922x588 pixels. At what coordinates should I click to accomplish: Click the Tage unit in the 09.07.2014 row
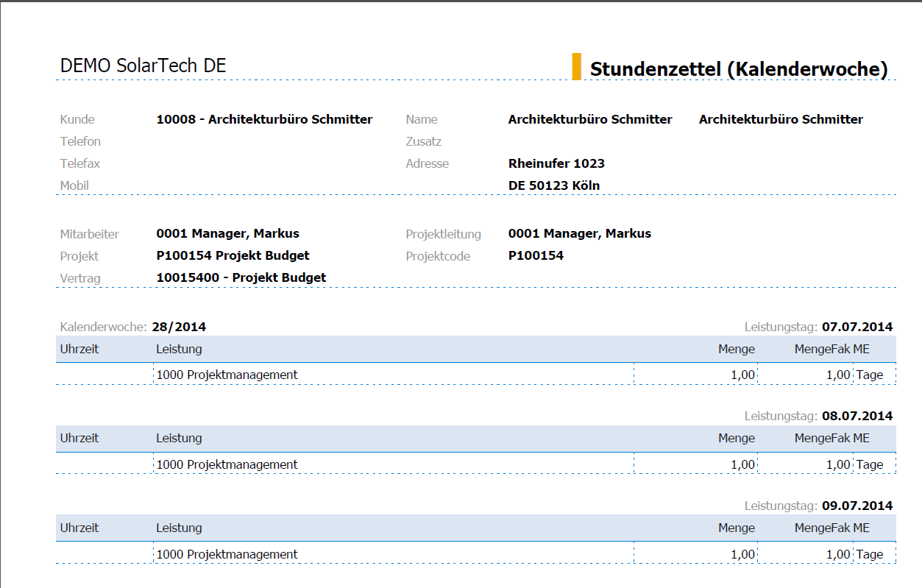pos(869,554)
